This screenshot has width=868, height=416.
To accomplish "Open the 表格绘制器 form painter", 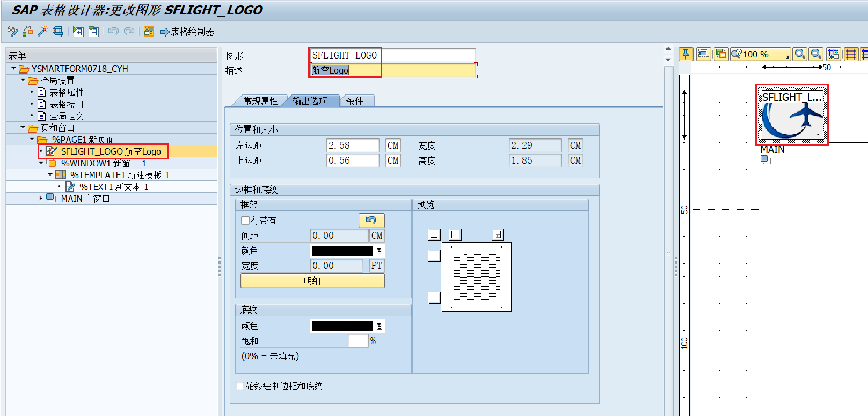I will click(x=187, y=32).
